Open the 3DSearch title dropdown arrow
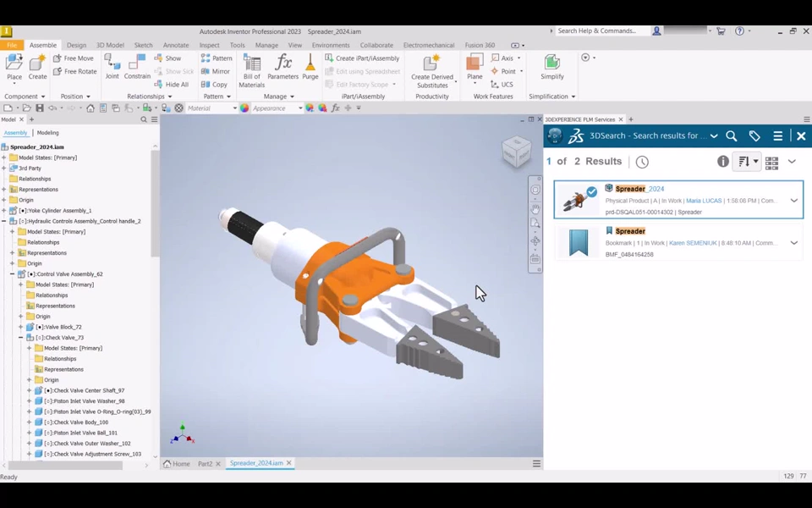Image resolution: width=812 pixels, height=508 pixels. click(x=714, y=135)
